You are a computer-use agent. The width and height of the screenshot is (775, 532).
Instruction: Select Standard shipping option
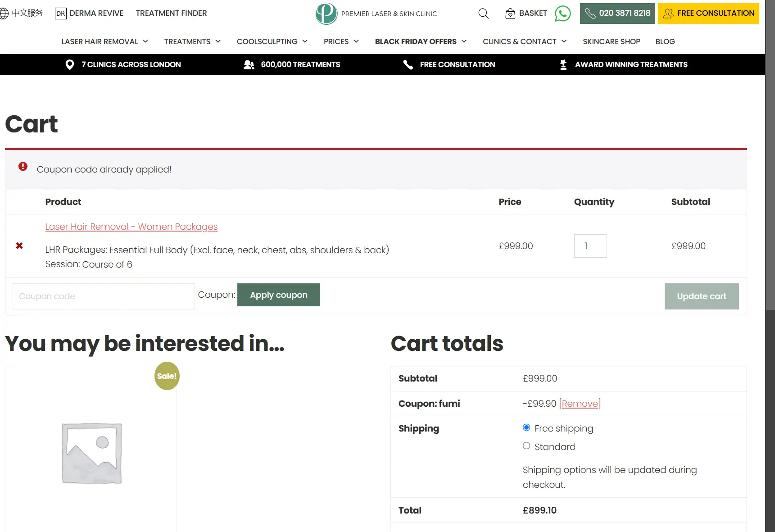(x=526, y=446)
